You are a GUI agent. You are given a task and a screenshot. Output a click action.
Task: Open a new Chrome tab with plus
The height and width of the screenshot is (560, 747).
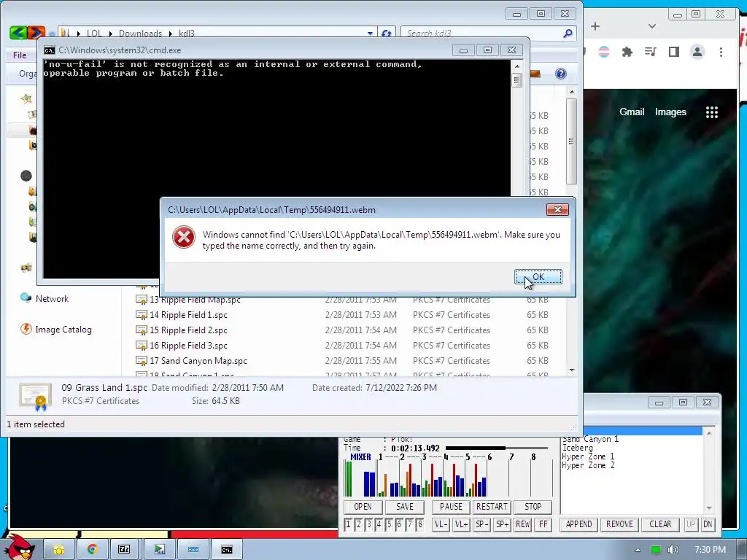(595, 26)
